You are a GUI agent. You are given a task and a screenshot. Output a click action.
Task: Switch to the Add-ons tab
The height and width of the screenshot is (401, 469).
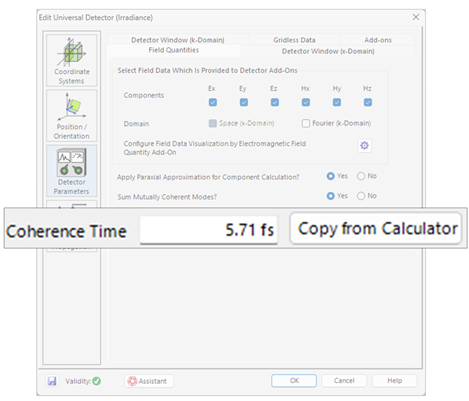(378, 40)
